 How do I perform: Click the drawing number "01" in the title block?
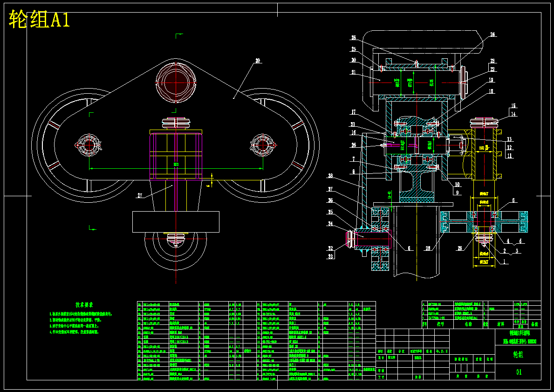pos(519,372)
